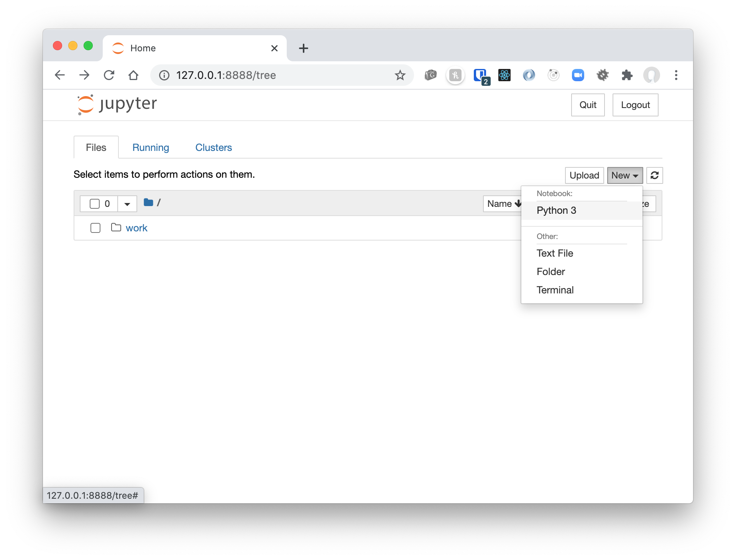
Task: Check the checkbox beside the work folder
Action: tap(95, 228)
